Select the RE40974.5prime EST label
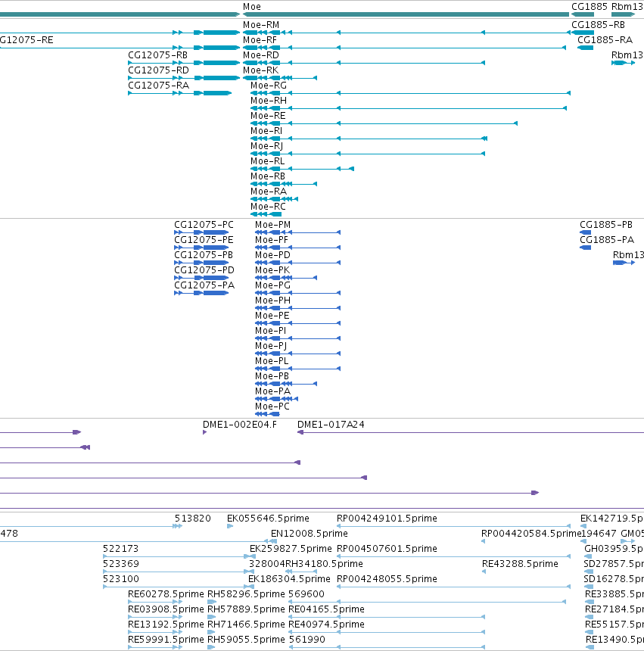The width and height of the screenshot is (644, 651). (x=326, y=625)
